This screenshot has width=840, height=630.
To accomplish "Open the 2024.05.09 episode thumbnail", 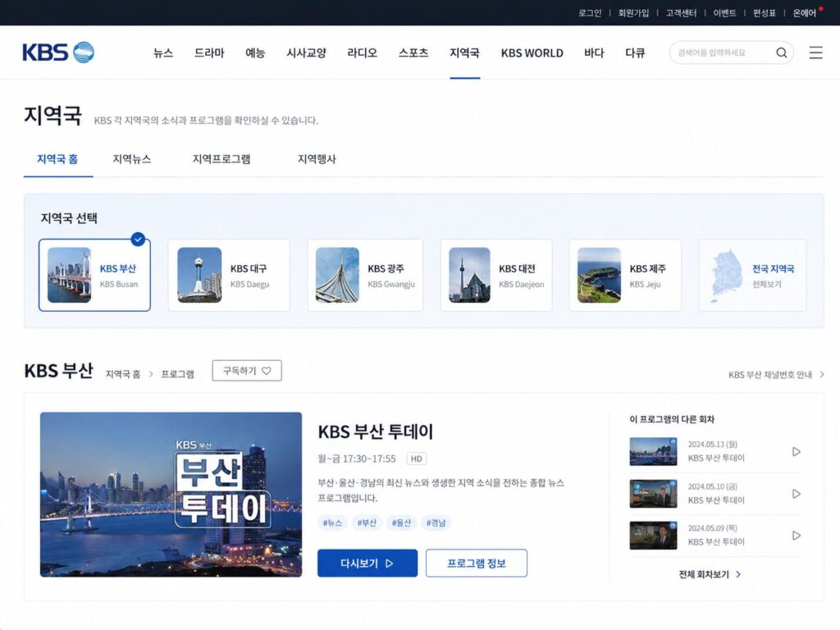I will pos(653,535).
